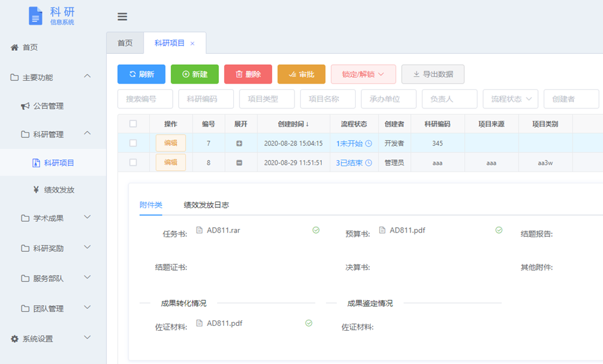Click the 管理员 creator cell

tap(394, 162)
